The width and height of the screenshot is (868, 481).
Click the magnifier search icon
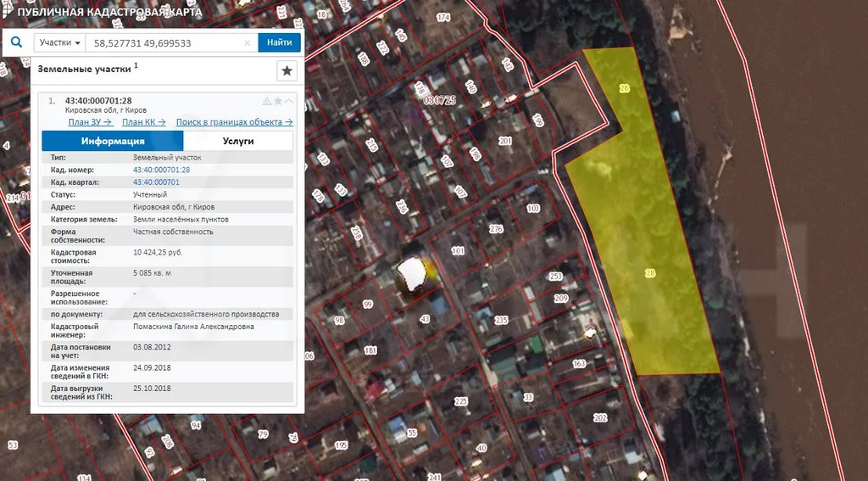pos(17,42)
